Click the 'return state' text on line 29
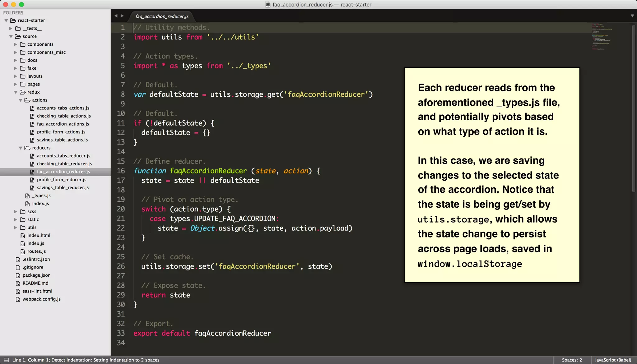 (x=165, y=295)
